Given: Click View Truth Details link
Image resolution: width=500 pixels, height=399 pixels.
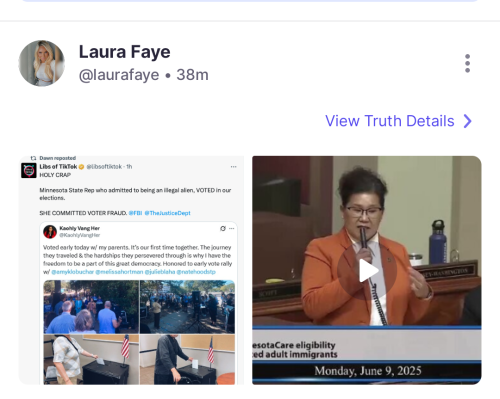Looking at the screenshot, I should pos(390,121).
